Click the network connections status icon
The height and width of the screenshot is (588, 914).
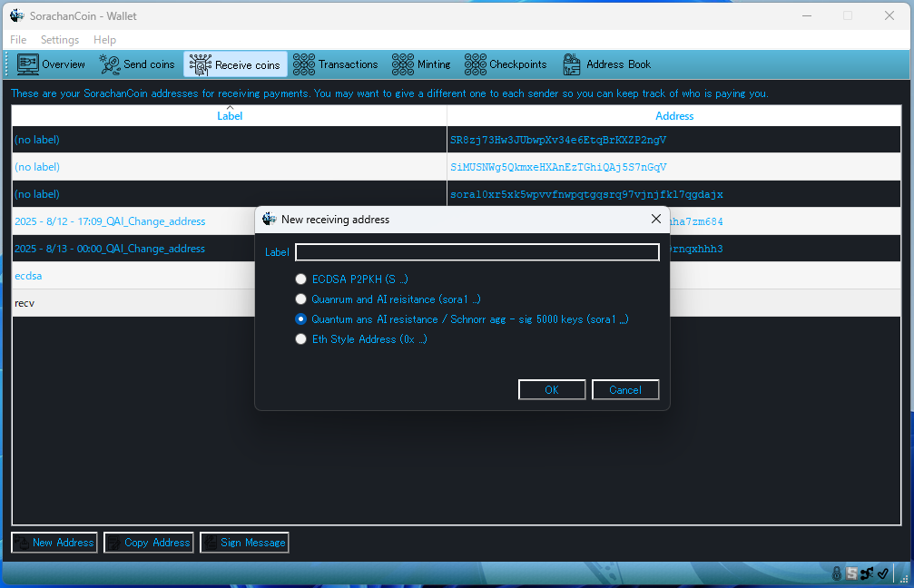point(867,573)
